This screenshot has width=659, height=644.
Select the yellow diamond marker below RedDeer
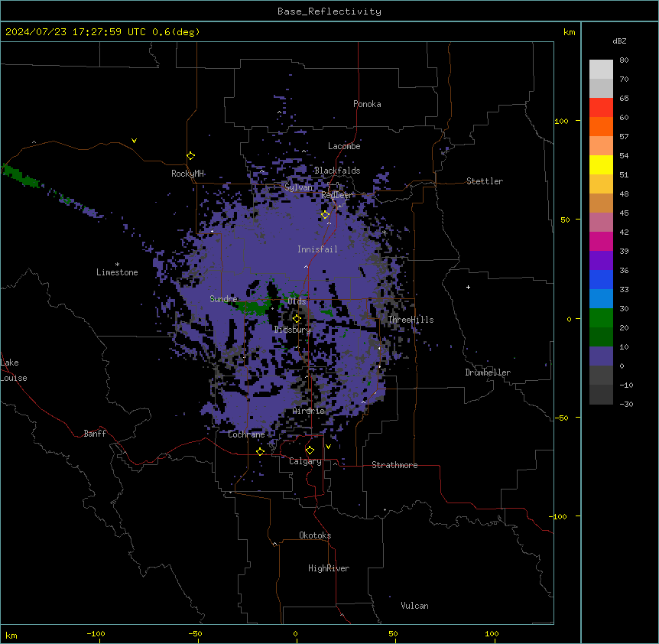pos(325,215)
